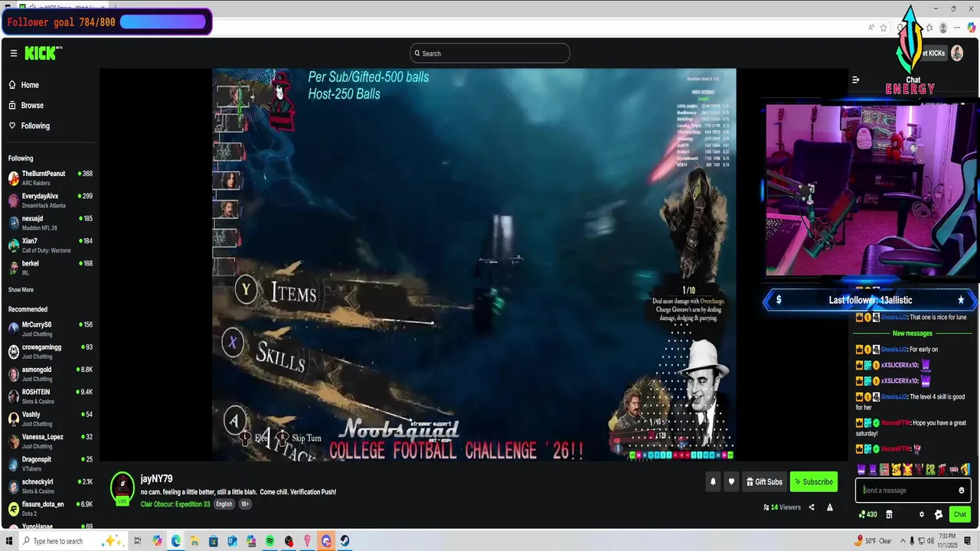Expand Show More followed channels
980x551 pixels.
click(x=21, y=290)
